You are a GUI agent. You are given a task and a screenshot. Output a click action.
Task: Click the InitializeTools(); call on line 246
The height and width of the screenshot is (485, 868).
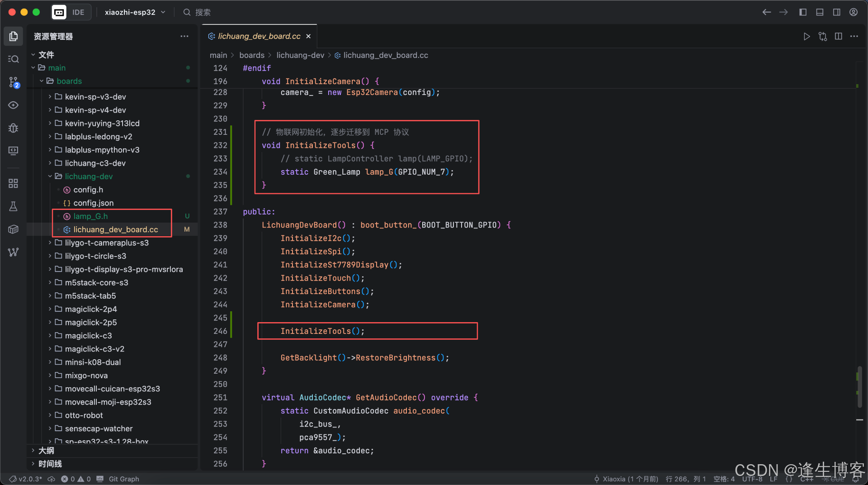(x=322, y=331)
